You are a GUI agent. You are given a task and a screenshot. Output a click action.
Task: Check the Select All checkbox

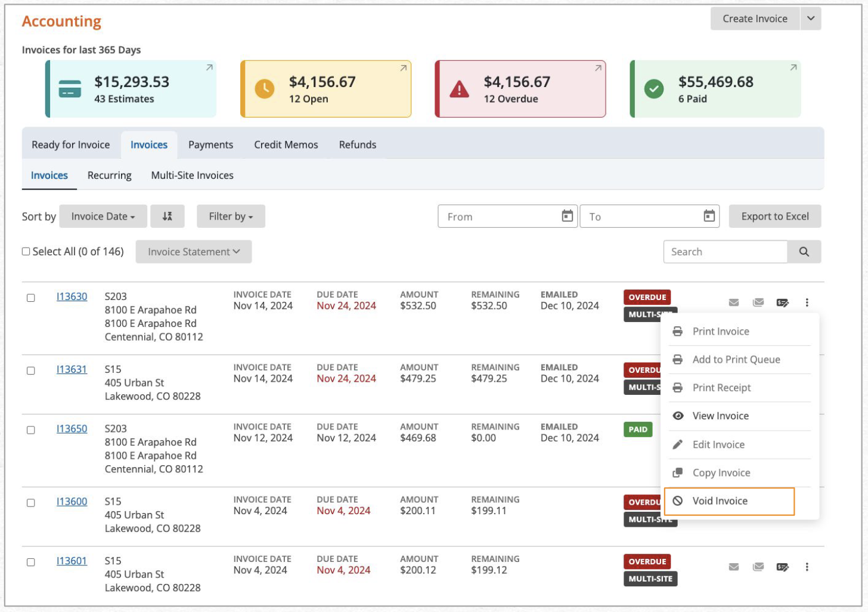tap(26, 252)
